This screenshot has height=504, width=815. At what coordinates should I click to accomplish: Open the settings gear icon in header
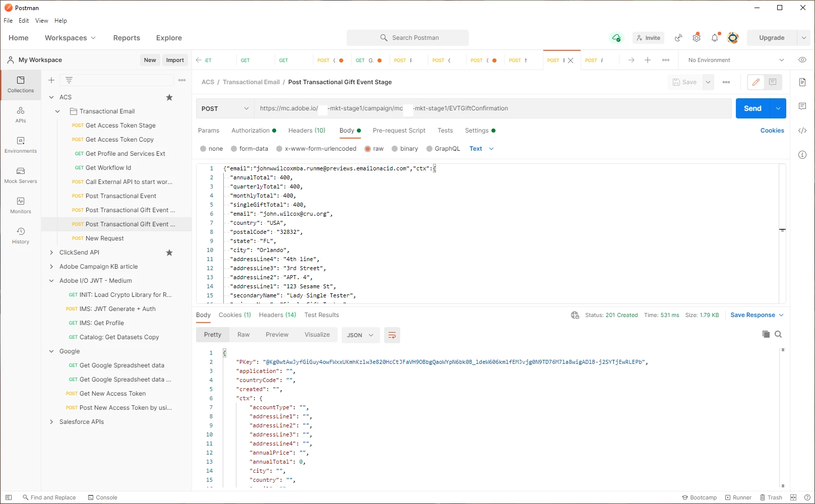pos(697,38)
